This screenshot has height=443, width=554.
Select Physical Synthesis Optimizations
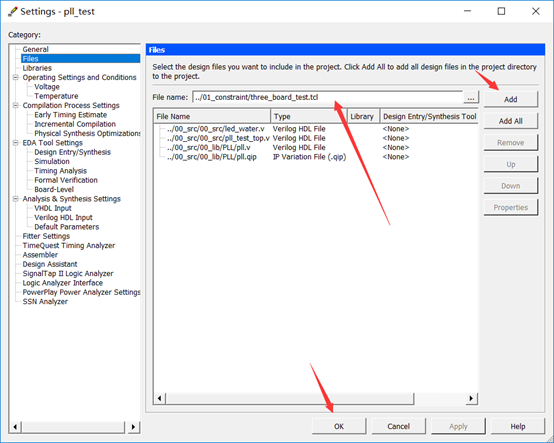(87, 133)
